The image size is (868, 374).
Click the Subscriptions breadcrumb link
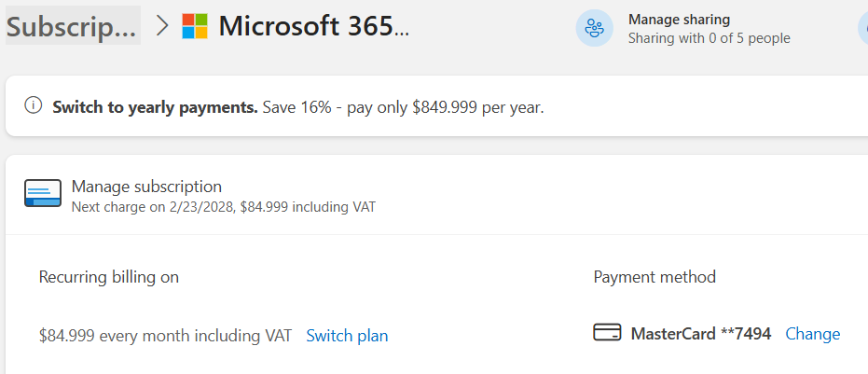[73, 25]
